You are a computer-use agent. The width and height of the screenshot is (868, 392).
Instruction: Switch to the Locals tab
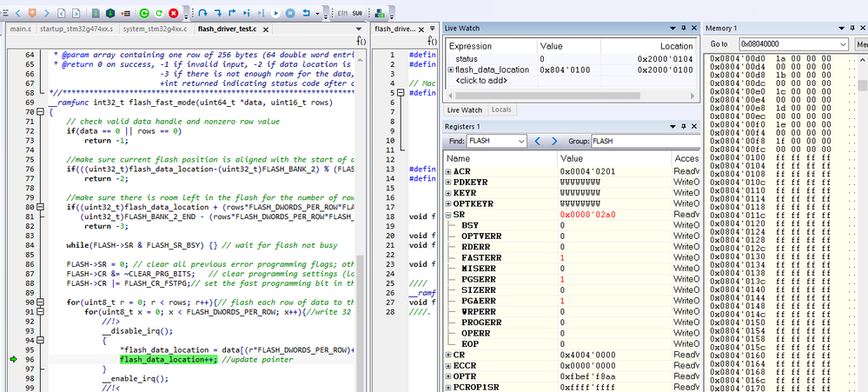coord(501,110)
